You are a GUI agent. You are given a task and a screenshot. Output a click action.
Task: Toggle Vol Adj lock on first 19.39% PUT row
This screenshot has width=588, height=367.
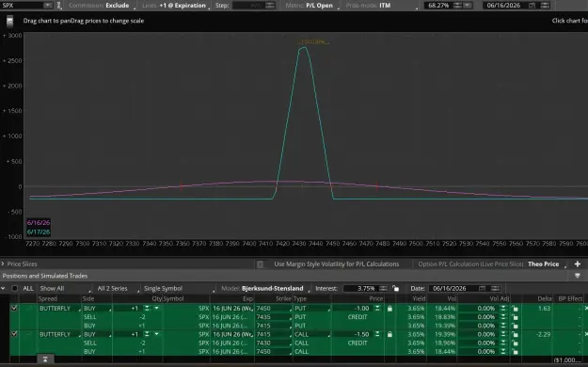(x=516, y=326)
